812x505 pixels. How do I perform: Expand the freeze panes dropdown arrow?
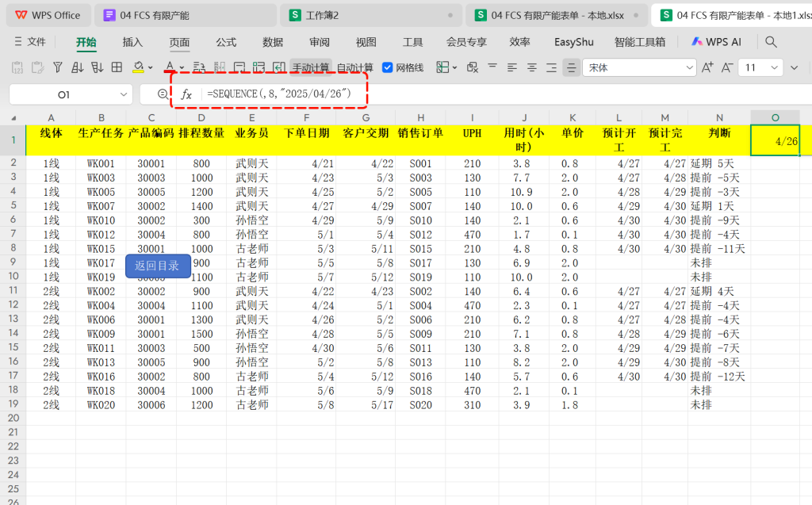pos(454,68)
